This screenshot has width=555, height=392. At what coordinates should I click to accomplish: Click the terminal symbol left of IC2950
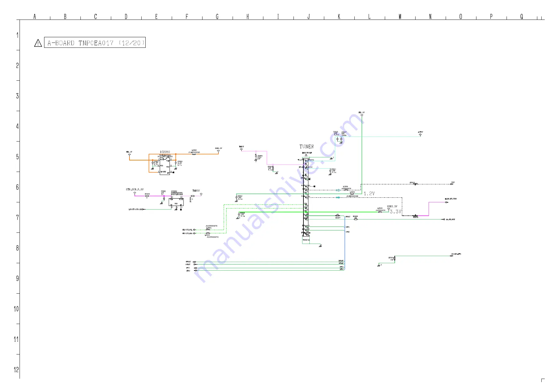130,154
